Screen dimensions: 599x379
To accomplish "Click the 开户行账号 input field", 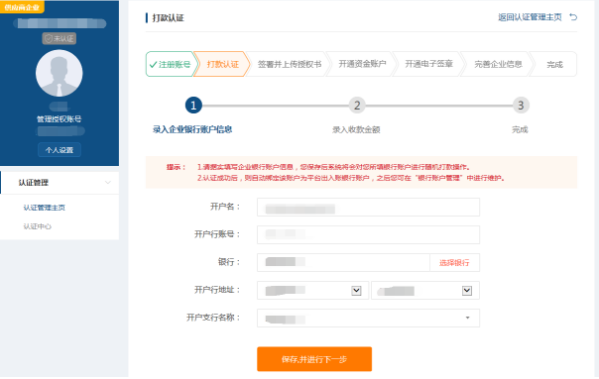I will pos(368,235).
